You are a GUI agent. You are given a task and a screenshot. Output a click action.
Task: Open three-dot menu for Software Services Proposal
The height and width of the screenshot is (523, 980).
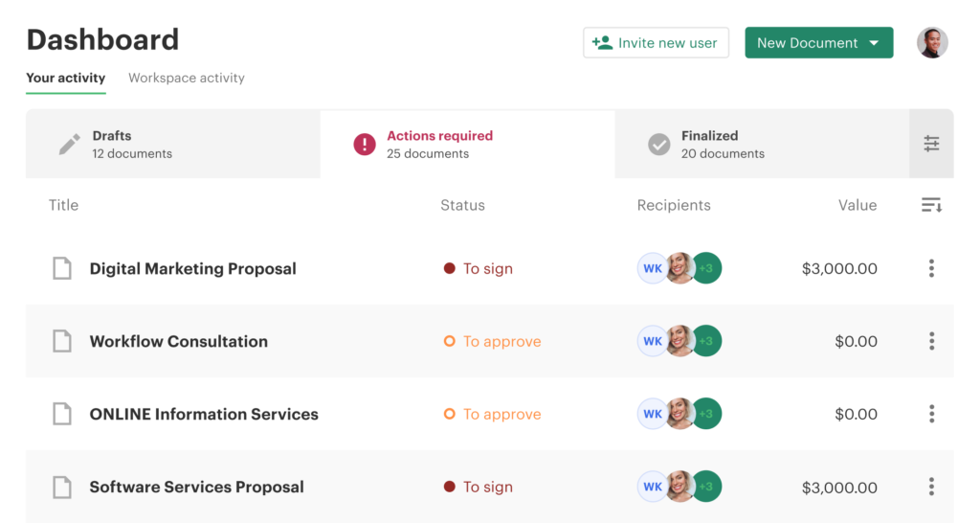coord(931,488)
